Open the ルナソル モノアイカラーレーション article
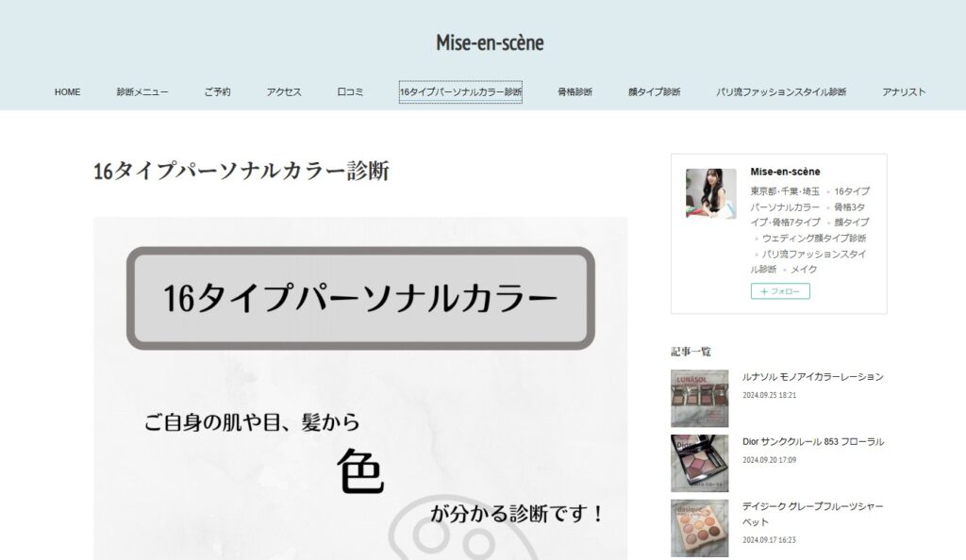This screenshot has height=560, width=966. [812, 376]
